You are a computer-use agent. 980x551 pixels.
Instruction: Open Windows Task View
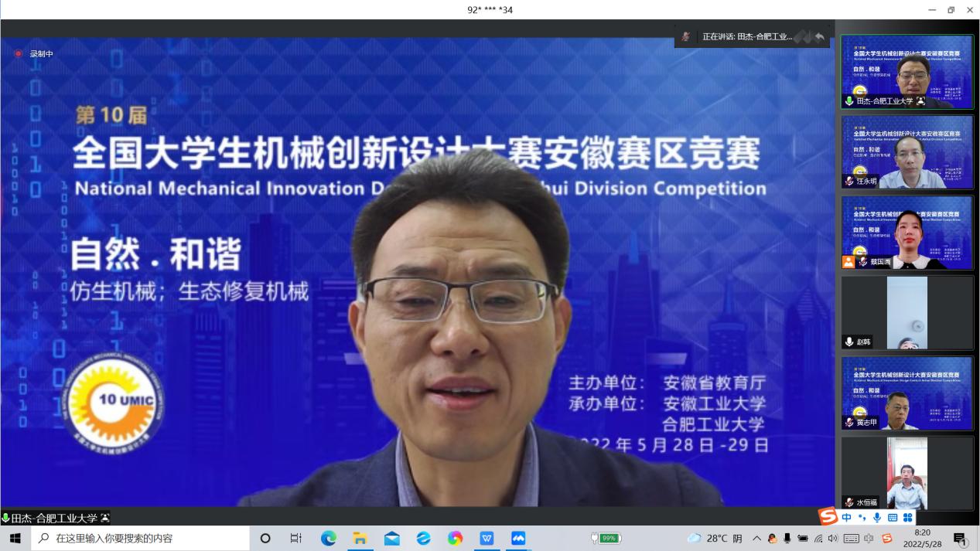pyautogui.click(x=295, y=539)
